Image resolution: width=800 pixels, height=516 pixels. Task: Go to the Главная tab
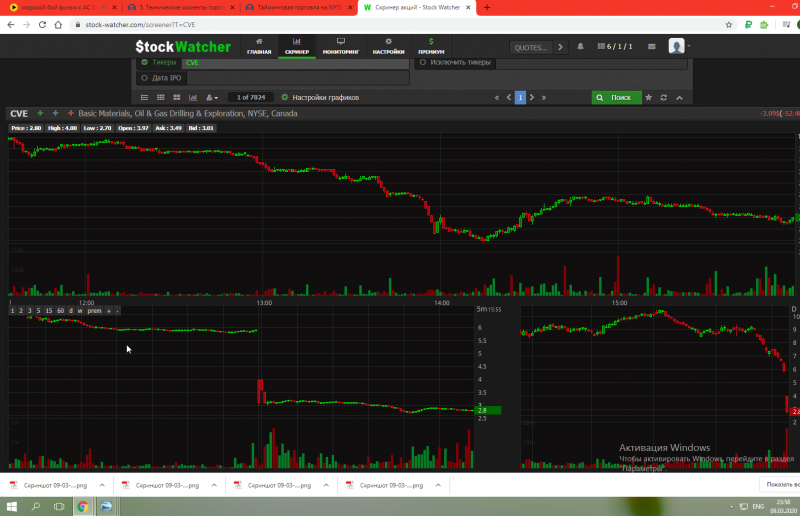point(259,46)
